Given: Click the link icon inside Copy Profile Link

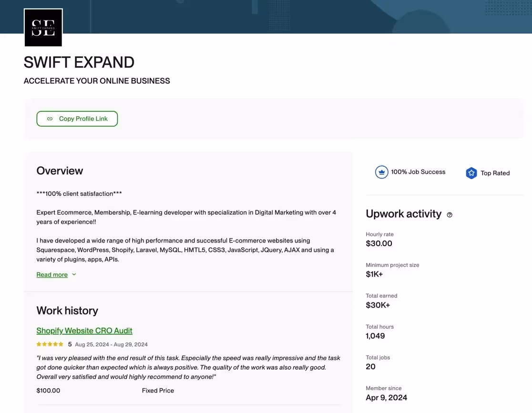Looking at the screenshot, I should pos(50,119).
